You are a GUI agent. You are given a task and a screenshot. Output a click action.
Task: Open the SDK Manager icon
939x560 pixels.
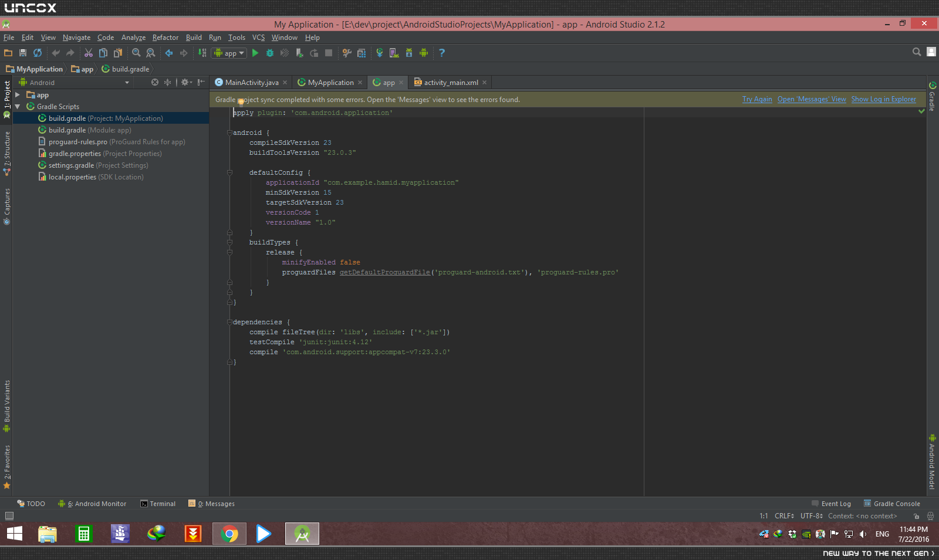coord(409,53)
